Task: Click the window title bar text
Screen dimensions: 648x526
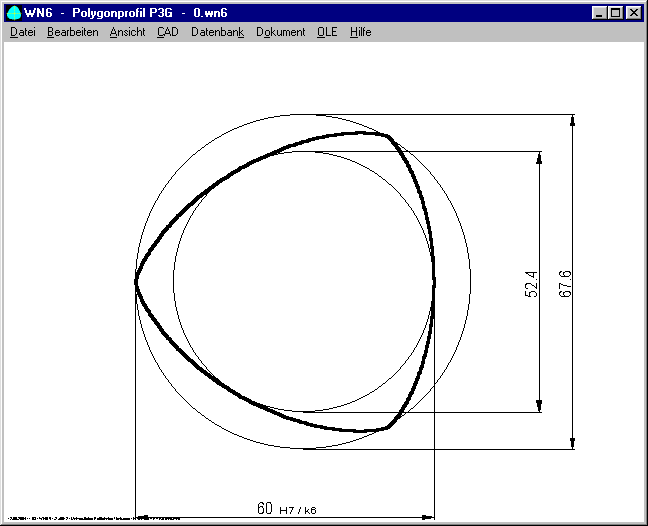Action: (x=140, y=13)
